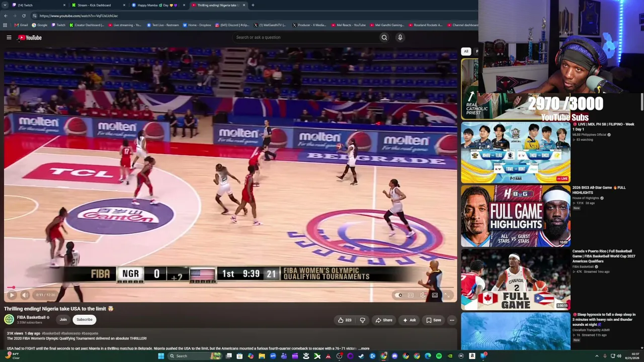The image size is (644, 362).
Task: Open the Creator Dashboard bookmark
Action: [87, 25]
